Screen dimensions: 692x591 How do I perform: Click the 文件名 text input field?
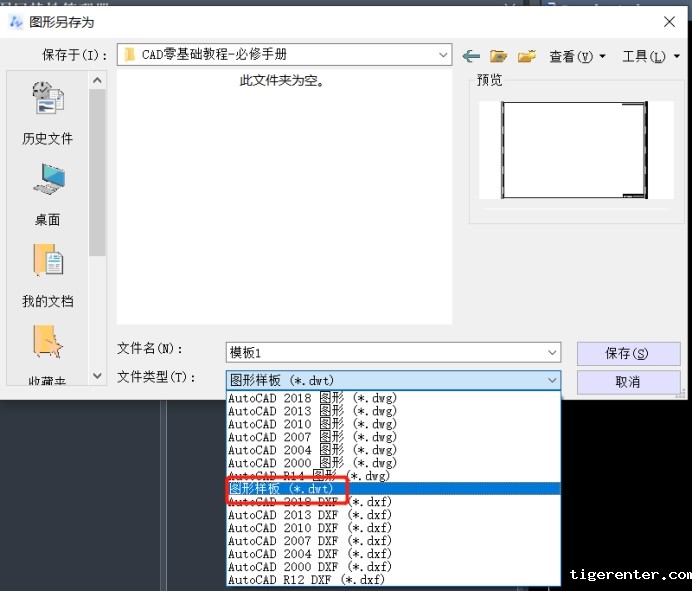(x=385, y=353)
